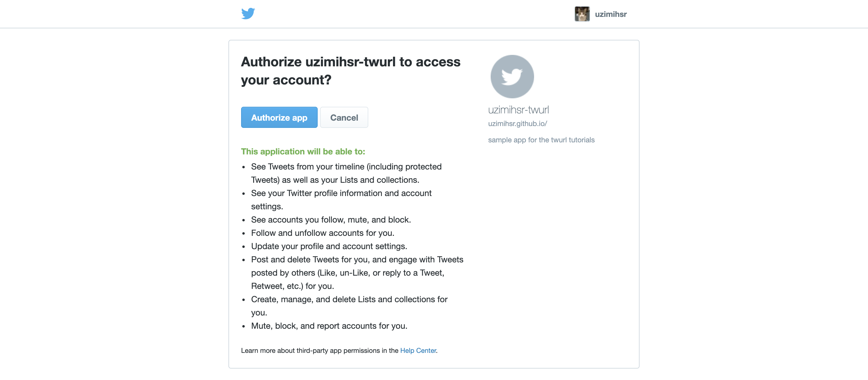Click the gray uzimihsr-twurl app bird icon
Image resolution: width=868 pixels, height=380 pixels.
512,77
